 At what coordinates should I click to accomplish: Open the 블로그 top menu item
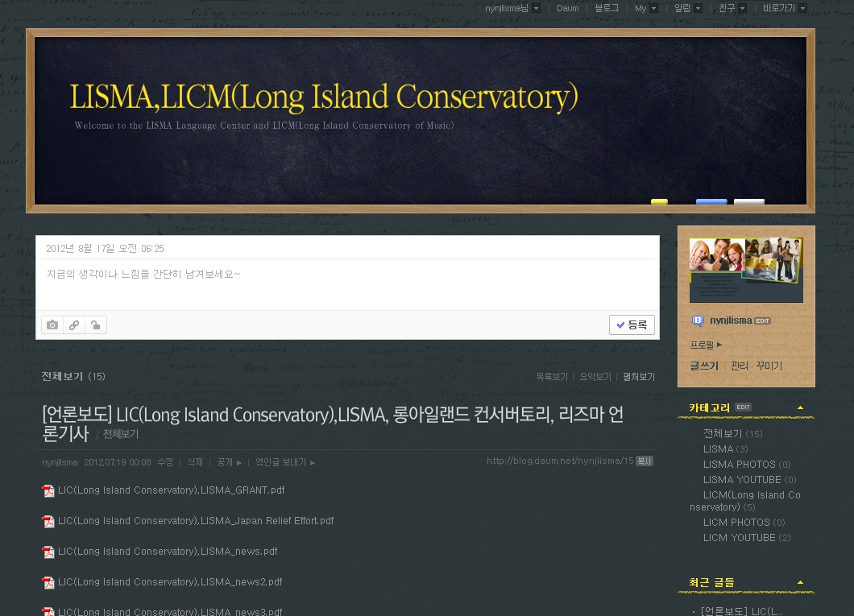point(607,8)
